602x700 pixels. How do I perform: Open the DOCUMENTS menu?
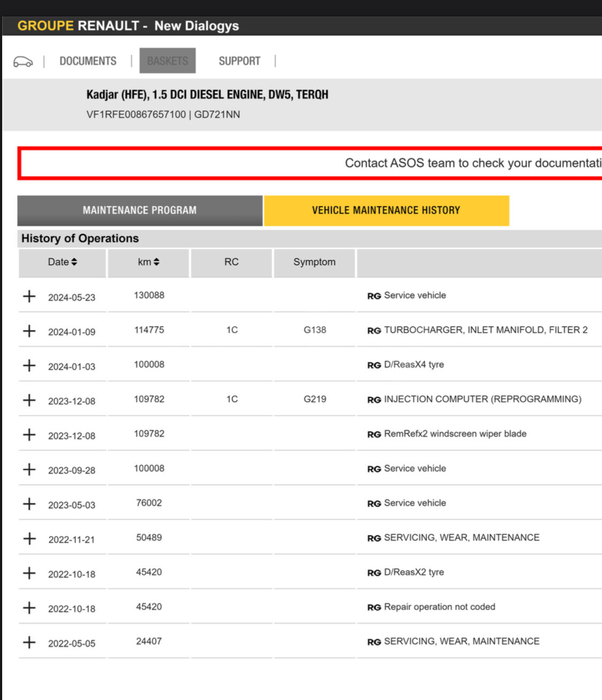tap(88, 61)
